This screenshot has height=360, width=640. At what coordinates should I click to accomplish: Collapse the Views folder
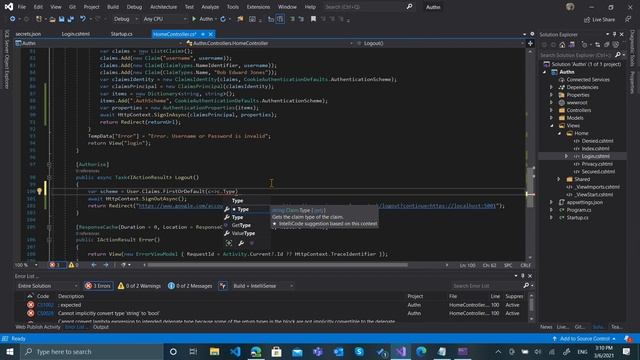tap(551, 126)
